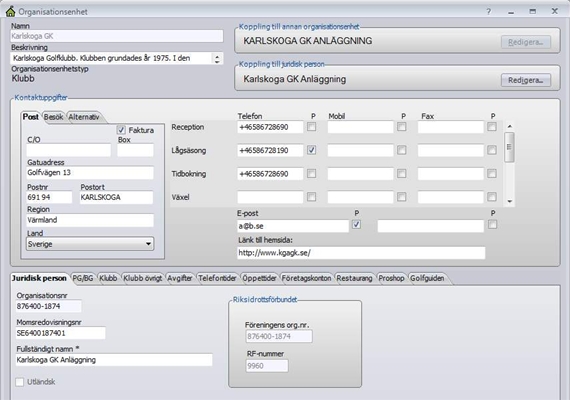Open the Restaurang tab
The width and height of the screenshot is (570, 400).
pyautogui.click(x=354, y=278)
